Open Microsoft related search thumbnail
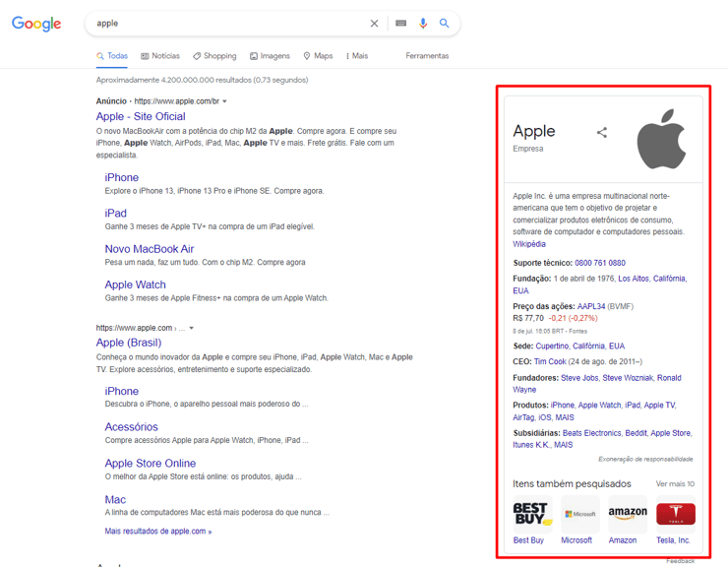The width and height of the screenshot is (728, 567). [579, 514]
